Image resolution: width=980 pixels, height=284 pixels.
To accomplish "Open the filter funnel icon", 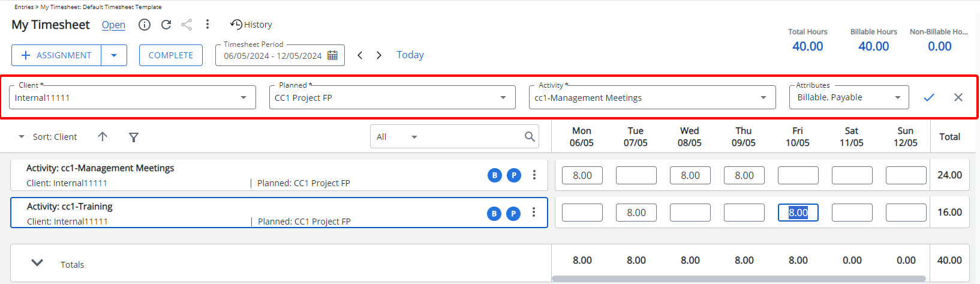I will [x=134, y=137].
